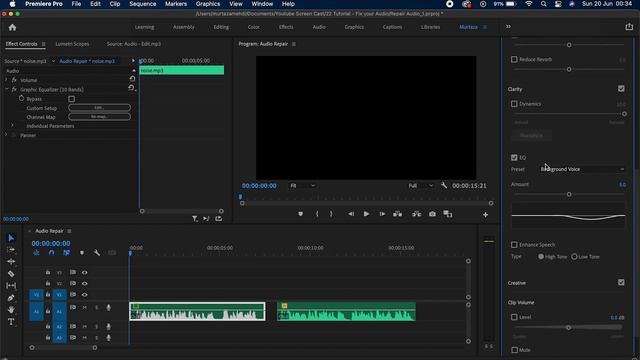Select the Type tool

[11, 322]
